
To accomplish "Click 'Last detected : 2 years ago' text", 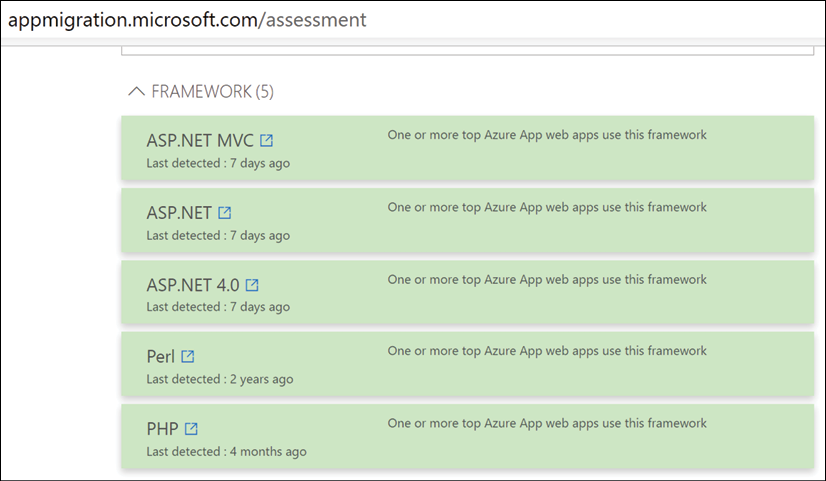I will pos(220,379).
